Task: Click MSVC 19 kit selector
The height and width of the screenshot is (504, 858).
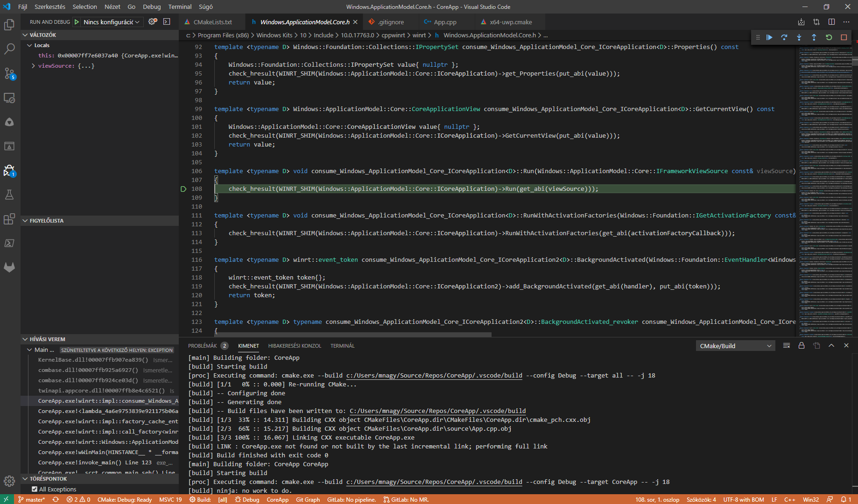Action: click(170, 499)
